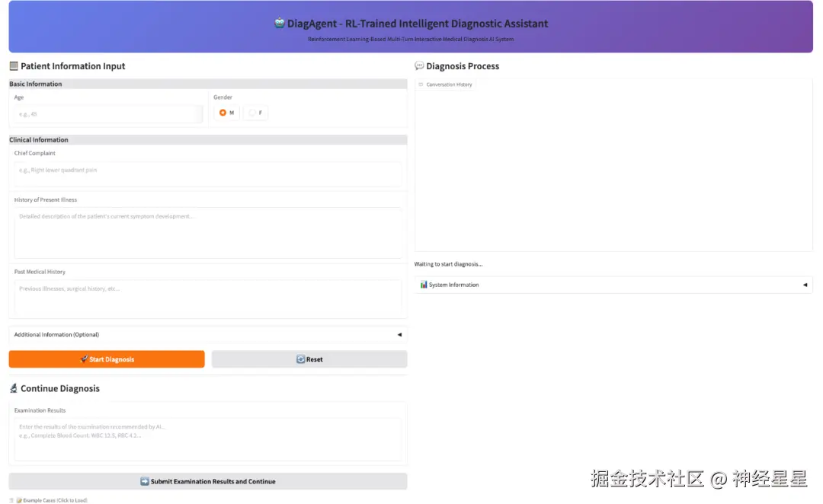
Task: Expand the Additional Information (Optional) section
Action: point(208,334)
